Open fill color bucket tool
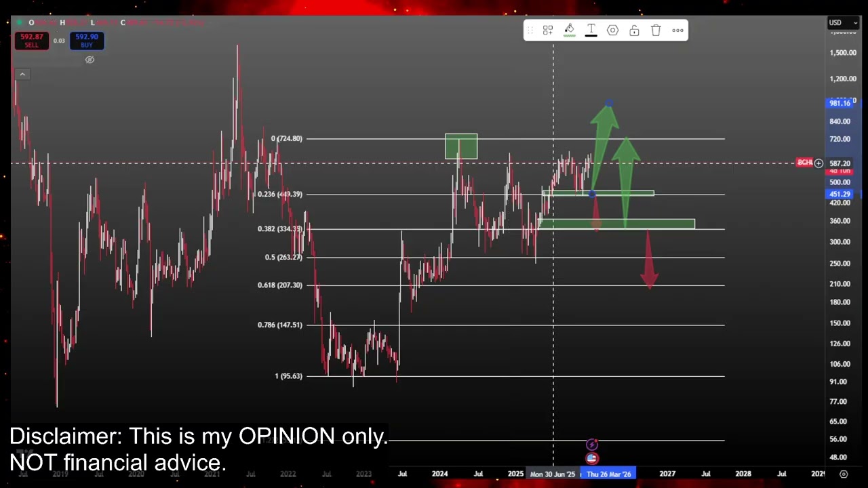Screen dimensions: 868x488 click(x=570, y=30)
